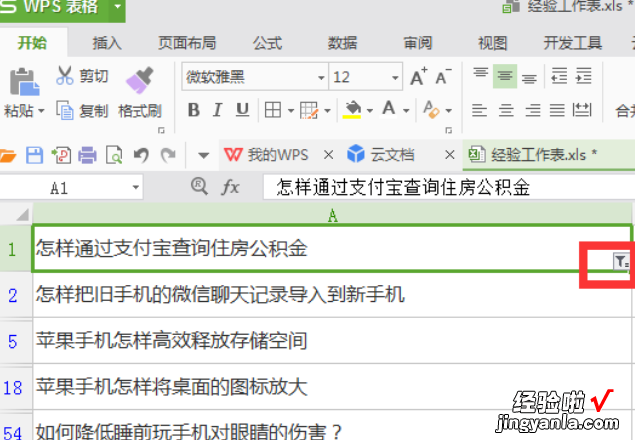Click the save floppy disk icon
635x440 pixels.
click(34, 156)
